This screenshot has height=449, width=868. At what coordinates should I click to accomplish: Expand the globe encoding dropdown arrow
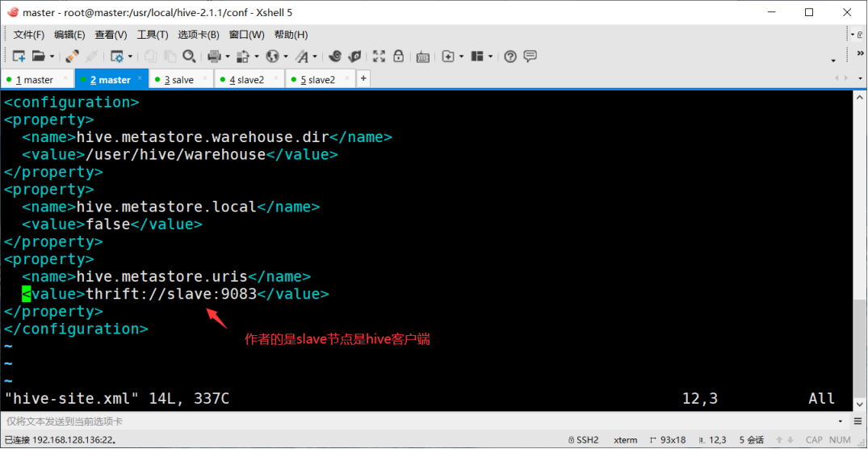pyautogui.click(x=286, y=57)
